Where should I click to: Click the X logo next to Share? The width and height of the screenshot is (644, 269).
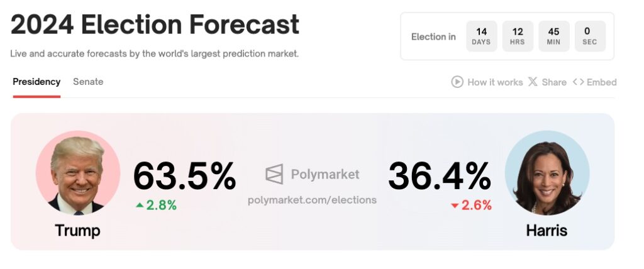(x=533, y=82)
